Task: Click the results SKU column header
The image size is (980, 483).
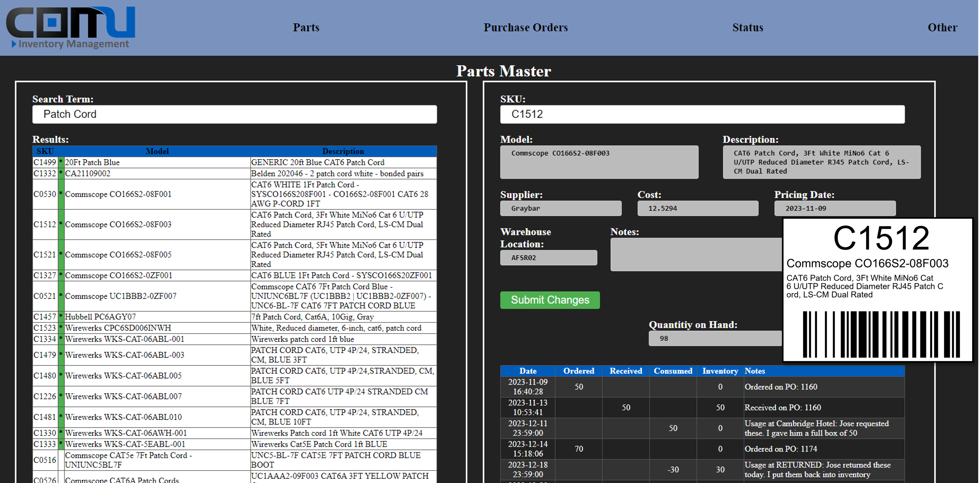Action: (45, 151)
